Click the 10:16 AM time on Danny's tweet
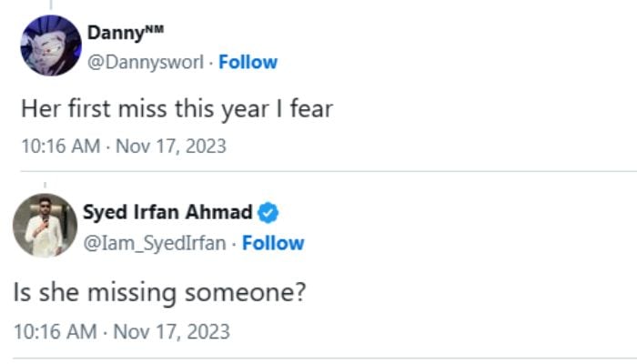Image resolution: width=637 pixels, height=364 pixels. [61, 147]
